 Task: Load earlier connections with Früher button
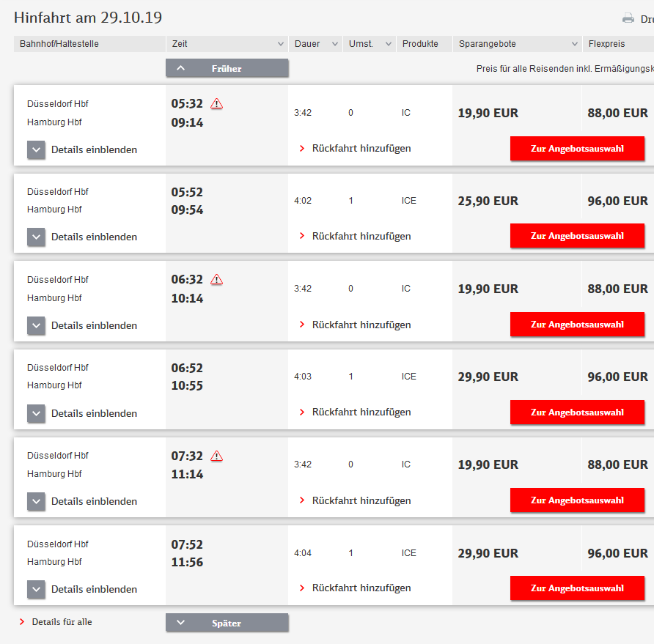[227, 68]
